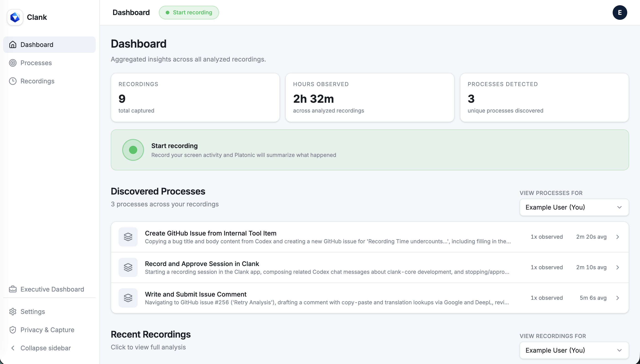
Task: Go to Processes in sidebar
Action: (x=49, y=63)
